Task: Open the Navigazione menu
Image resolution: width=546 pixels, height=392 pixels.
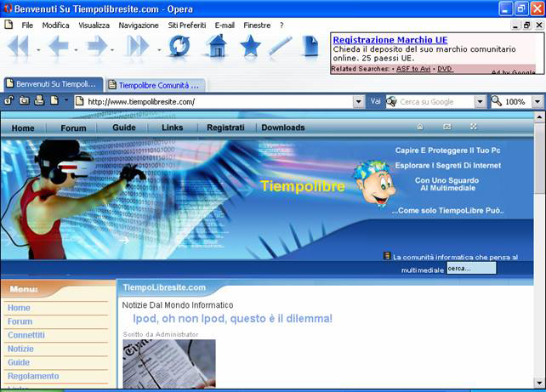Action: pos(139,25)
